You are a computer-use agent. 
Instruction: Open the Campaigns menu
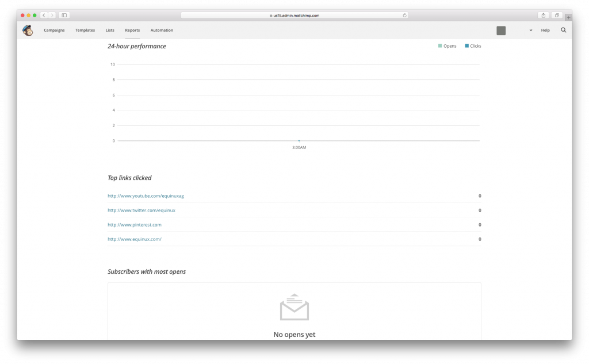point(54,30)
